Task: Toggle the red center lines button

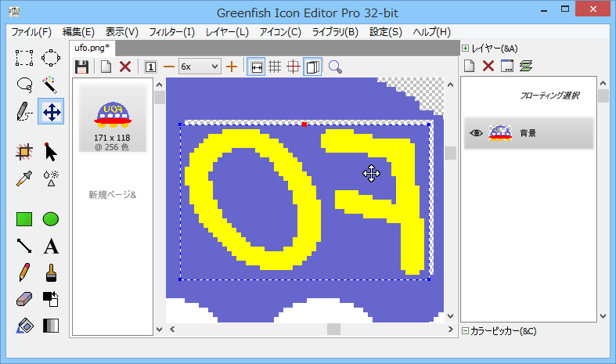Action: [x=294, y=67]
